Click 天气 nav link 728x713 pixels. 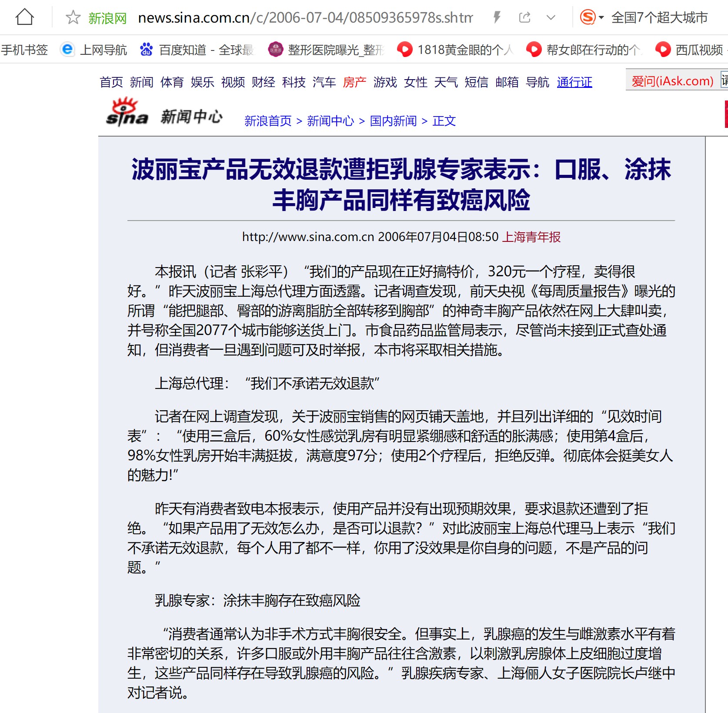pos(446,82)
